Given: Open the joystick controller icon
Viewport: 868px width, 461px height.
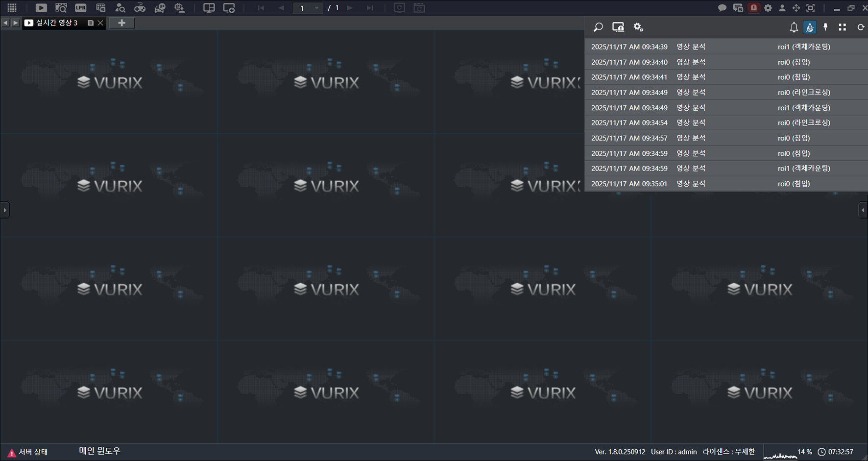Looking at the screenshot, I should click(140, 8).
